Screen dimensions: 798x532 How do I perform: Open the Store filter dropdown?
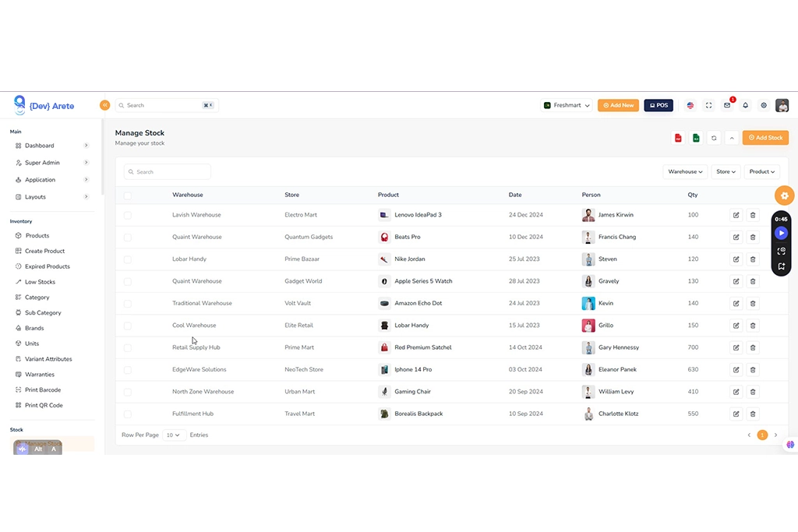coord(726,172)
